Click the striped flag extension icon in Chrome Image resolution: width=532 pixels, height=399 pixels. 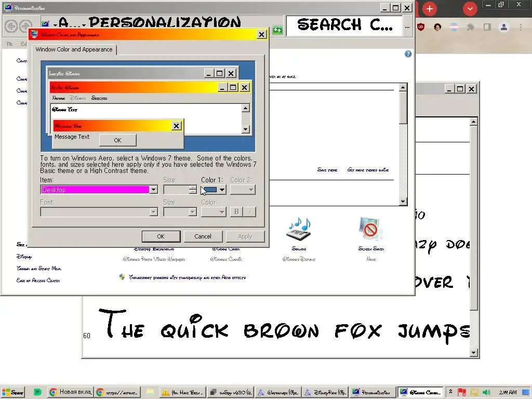click(x=454, y=27)
